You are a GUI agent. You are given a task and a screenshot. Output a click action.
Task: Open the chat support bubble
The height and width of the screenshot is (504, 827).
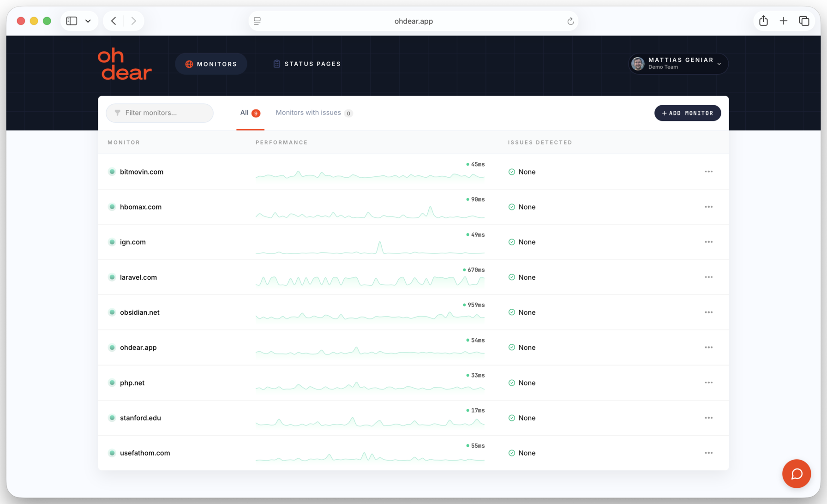coord(796,474)
